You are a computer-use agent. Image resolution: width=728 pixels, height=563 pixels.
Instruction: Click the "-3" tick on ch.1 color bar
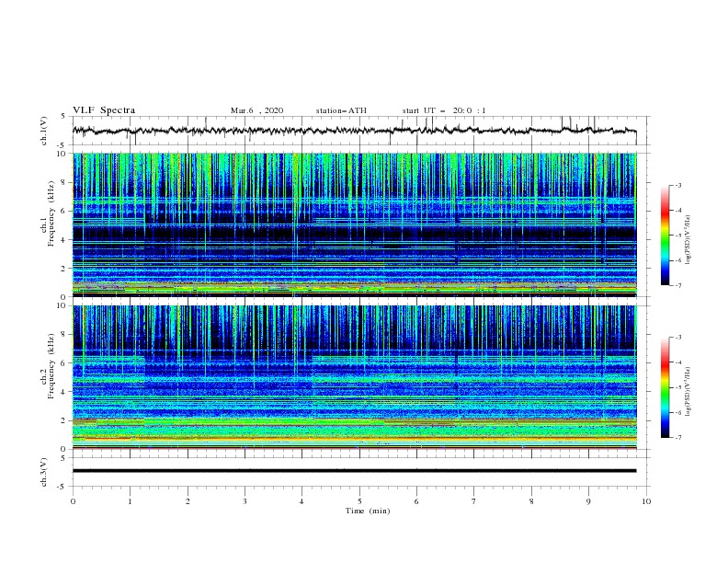coord(678,185)
